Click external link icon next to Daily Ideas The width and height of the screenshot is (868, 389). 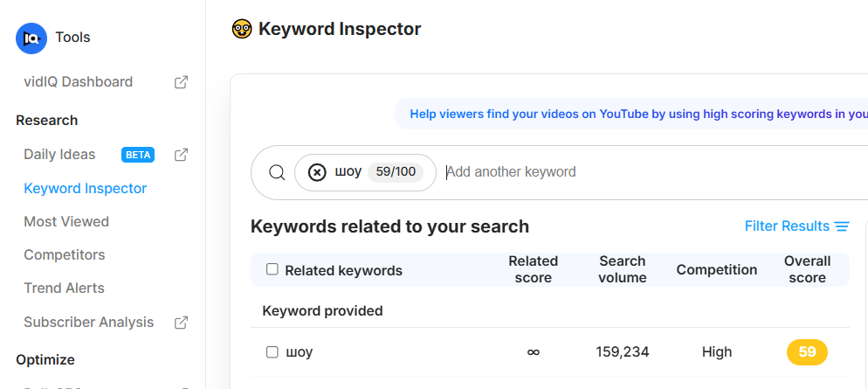(x=181, y=155)
